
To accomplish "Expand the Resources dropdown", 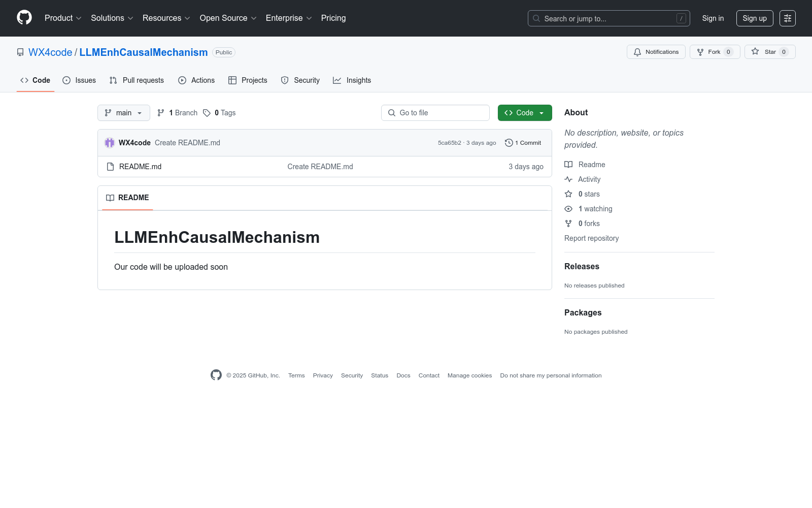I will pos(166,18).
